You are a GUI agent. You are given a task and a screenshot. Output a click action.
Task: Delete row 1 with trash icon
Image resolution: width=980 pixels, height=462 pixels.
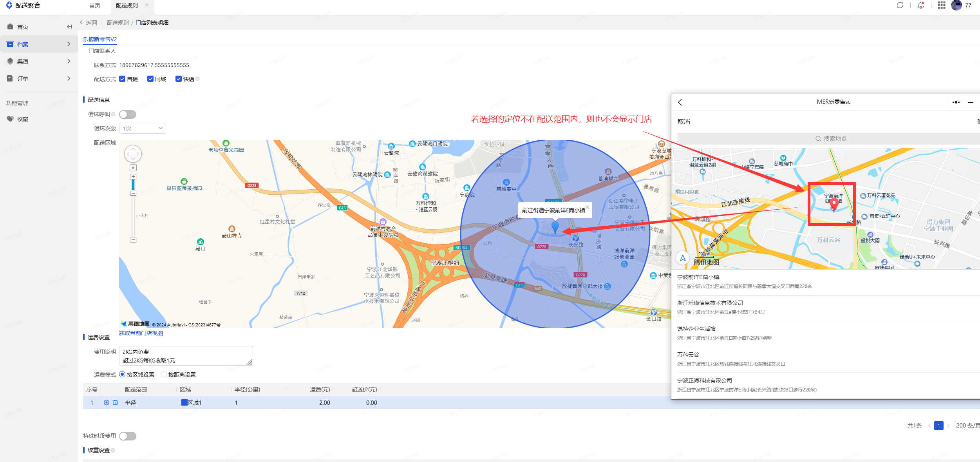[x=115, y=402]
